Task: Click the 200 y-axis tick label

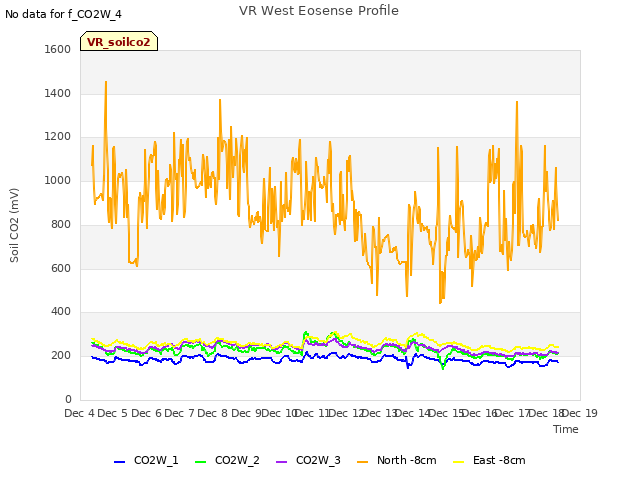Action: [61, 356]
